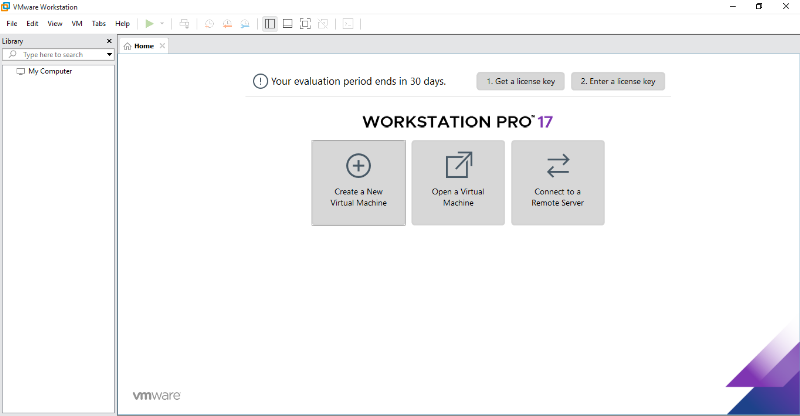Click the green Power On play icon
Image resolution: width=800 pixels, height=416 pixels.
[x=149, y=23]
